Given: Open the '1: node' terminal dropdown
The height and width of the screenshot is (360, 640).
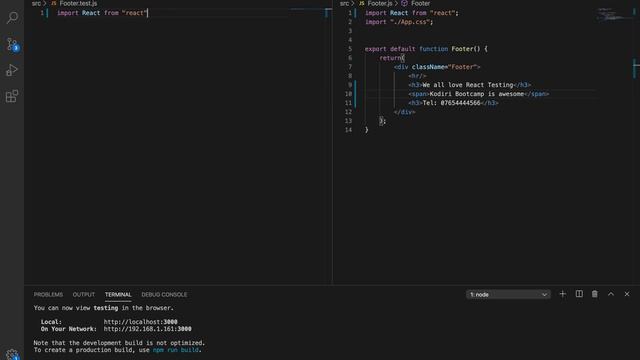Looking at the screenshot, I should coord(508,294).
